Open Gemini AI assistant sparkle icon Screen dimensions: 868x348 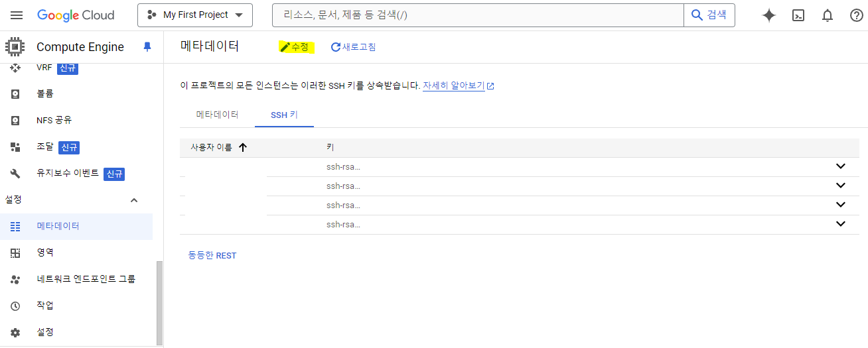pos(769,16)
